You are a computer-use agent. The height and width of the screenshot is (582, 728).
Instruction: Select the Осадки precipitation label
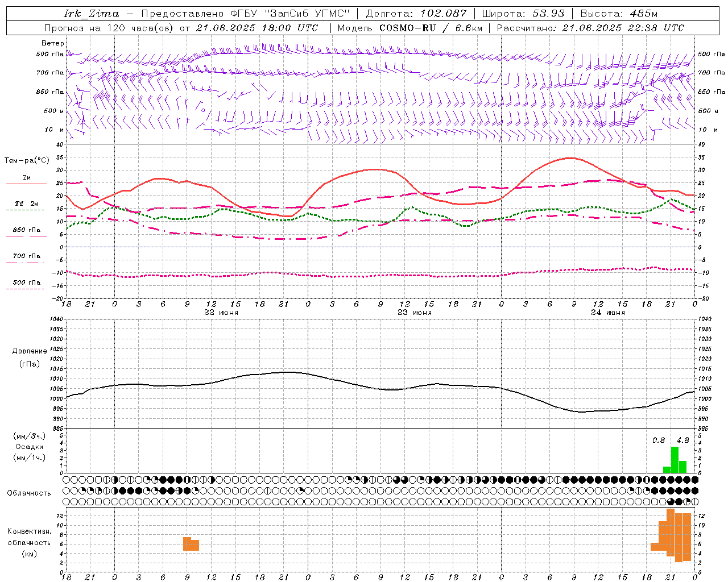tap(30, 447)
